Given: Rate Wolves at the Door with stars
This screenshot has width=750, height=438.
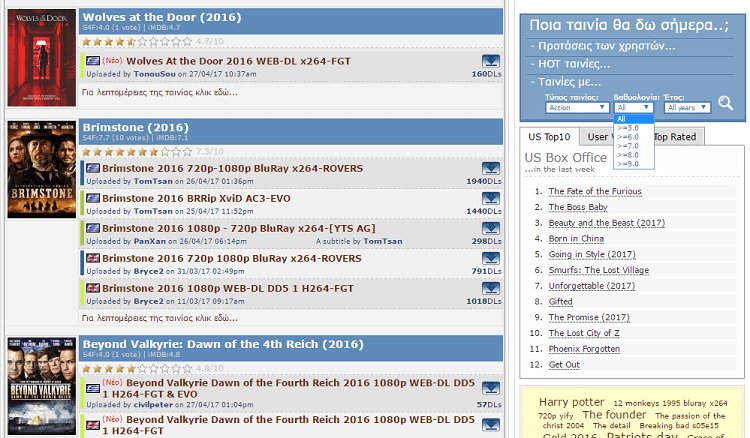Looking at the screenshot, I should (137, 42).
